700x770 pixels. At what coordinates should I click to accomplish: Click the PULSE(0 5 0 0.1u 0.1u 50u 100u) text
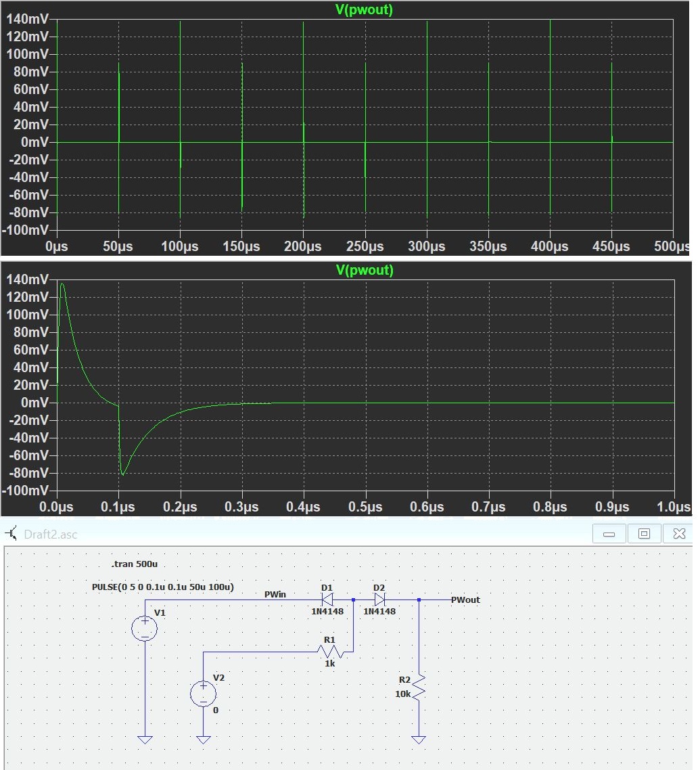click(x=163, y=587)
